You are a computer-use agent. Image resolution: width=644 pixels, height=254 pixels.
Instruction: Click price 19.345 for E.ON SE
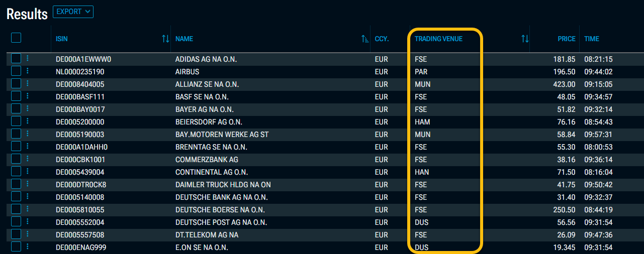[x=565, y=247]
